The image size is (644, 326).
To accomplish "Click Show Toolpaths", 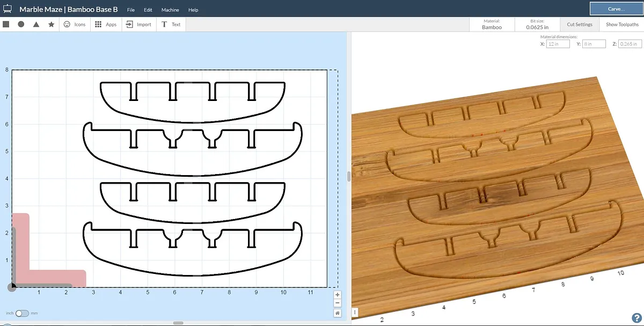I will 622,24.
